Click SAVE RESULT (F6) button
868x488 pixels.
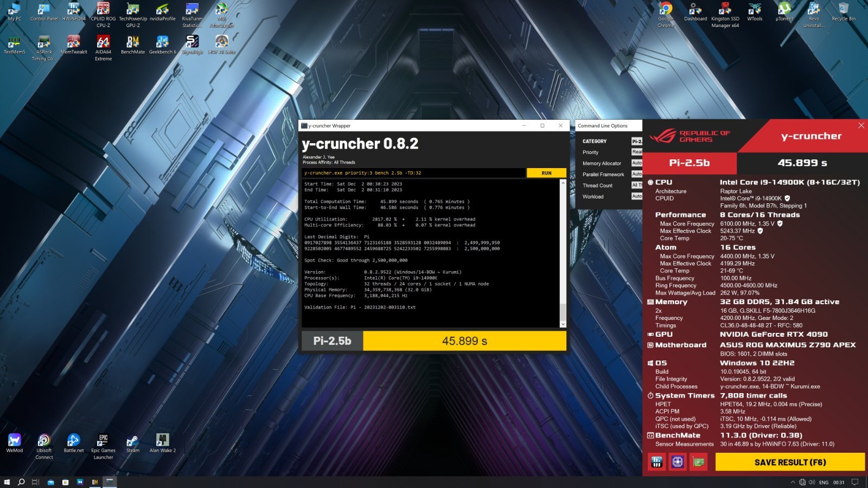click(790, 463)
